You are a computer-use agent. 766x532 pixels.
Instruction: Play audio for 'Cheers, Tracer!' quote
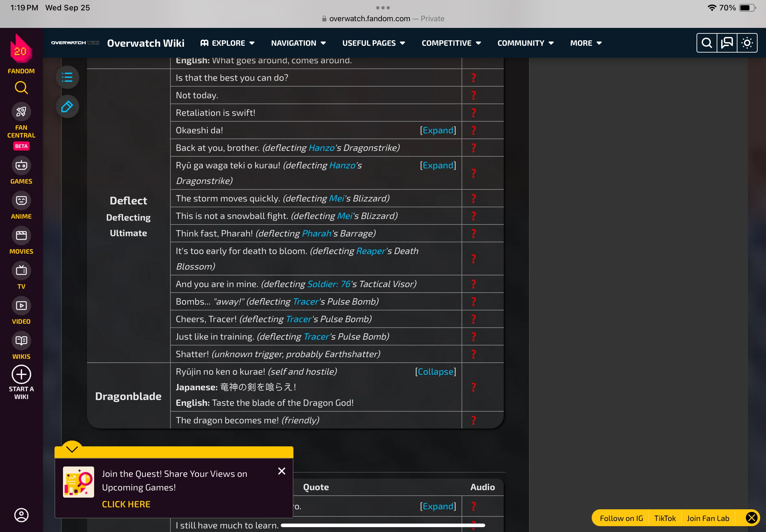pyautogui.click(x=474, y=319)
